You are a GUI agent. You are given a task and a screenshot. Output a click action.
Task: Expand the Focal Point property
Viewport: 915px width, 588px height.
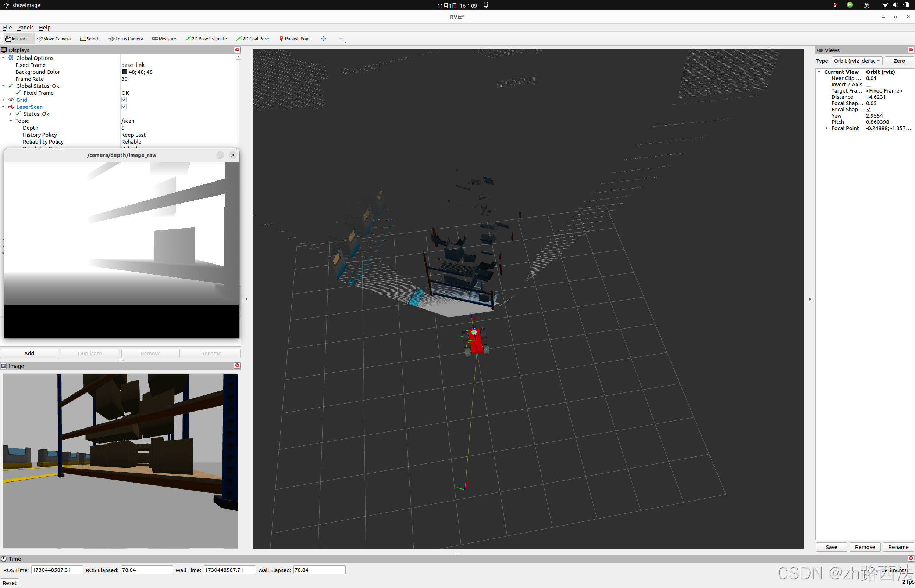[x=827, y=128]
